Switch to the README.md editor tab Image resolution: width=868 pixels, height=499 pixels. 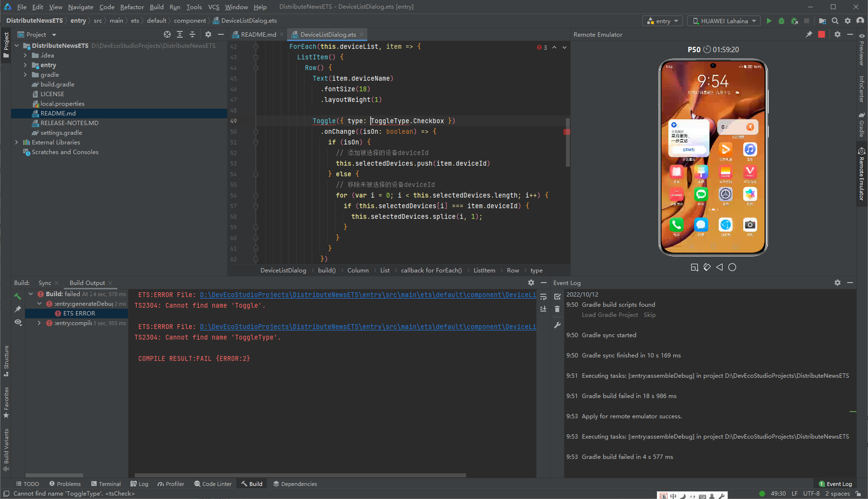click(258, 34)
